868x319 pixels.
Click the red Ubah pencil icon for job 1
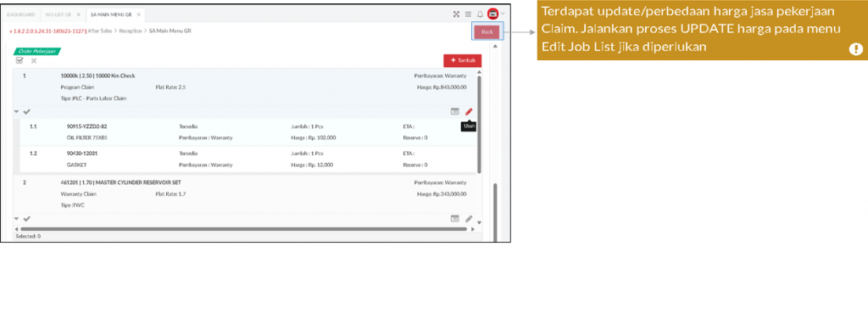(x=469, y=111)
